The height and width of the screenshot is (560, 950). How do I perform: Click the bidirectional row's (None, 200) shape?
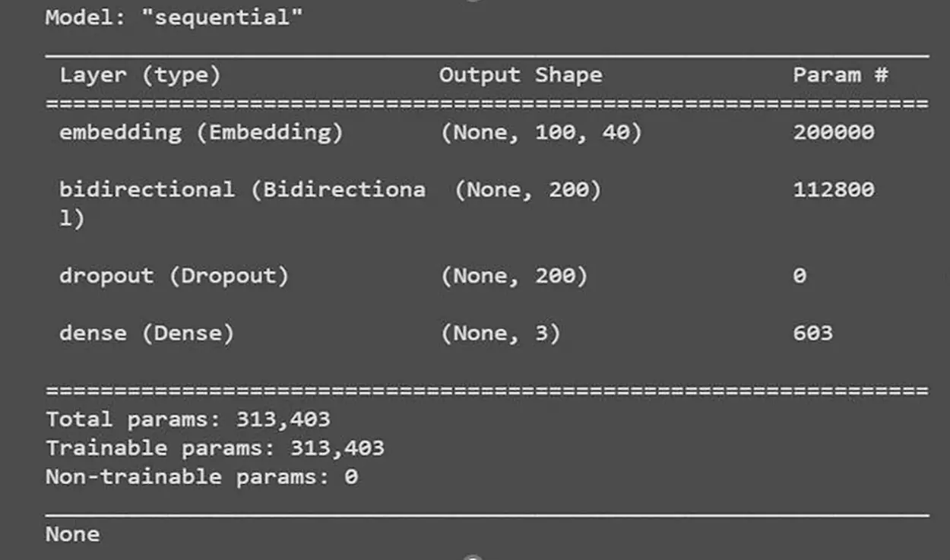[527, 190]
